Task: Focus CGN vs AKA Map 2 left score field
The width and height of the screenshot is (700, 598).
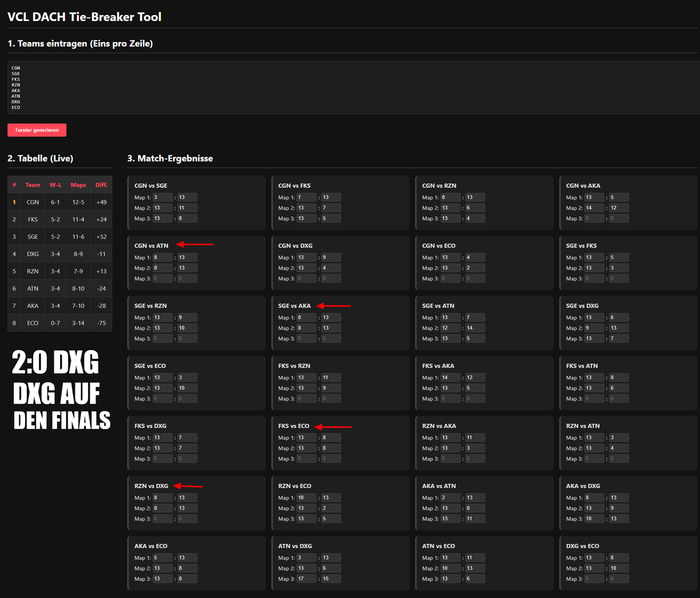Action: click(x=594, y=208)
